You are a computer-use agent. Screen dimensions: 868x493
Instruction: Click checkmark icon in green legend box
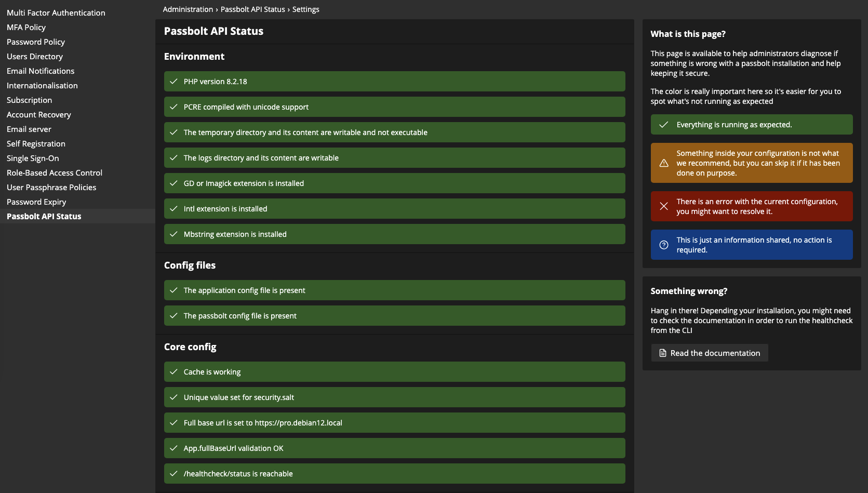663,125
